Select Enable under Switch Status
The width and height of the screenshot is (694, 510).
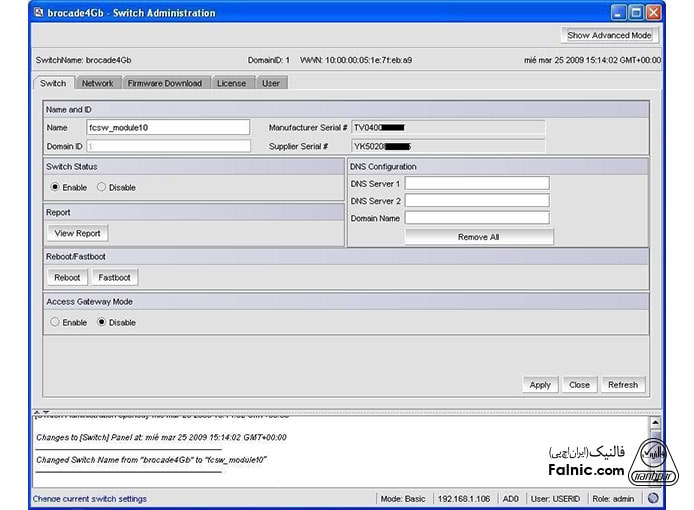(x=55, y=187)
